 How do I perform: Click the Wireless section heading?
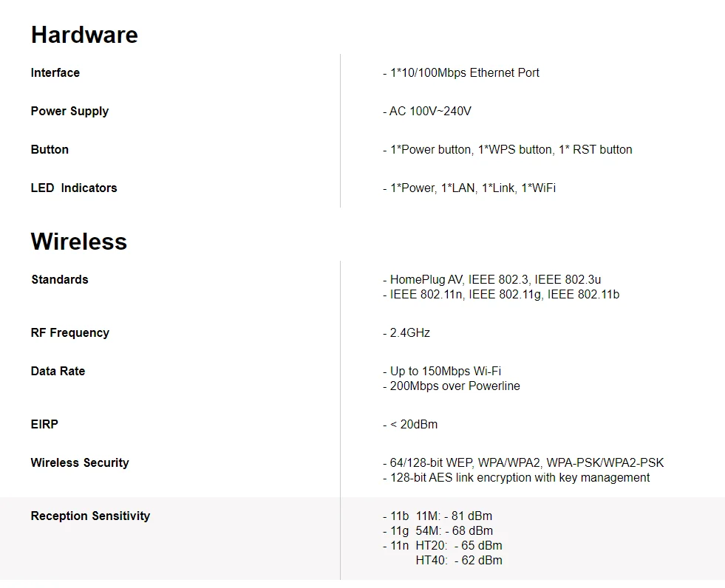(79, 242)
